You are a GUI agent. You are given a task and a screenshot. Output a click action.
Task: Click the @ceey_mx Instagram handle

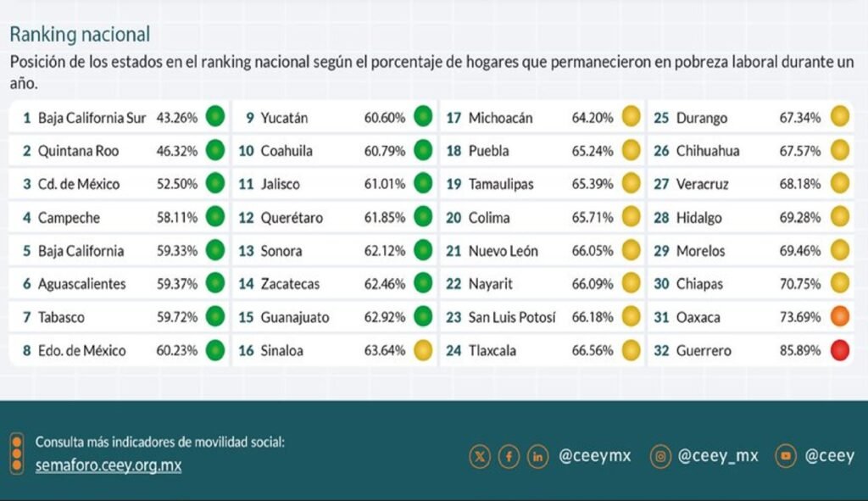coord(718,456)
